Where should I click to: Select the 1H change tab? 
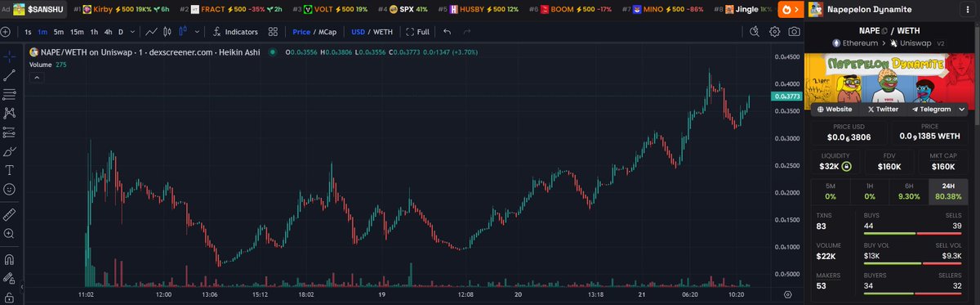pyautogui.click(x=870, y=191)
